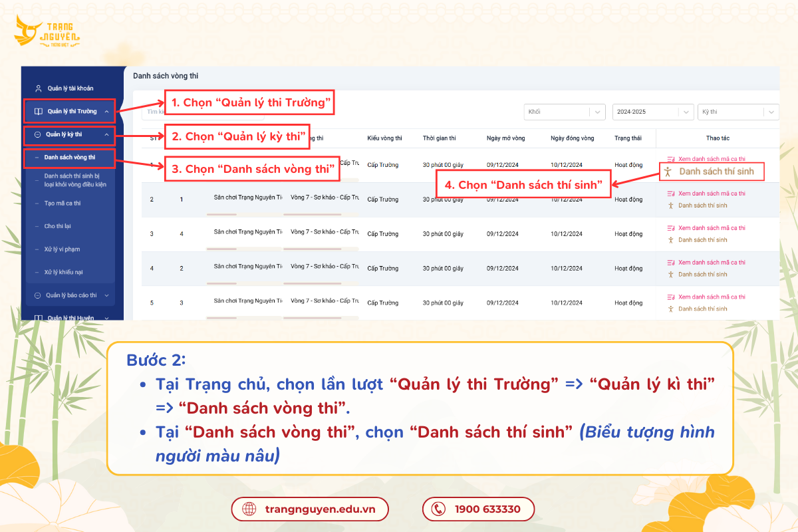Click the Kiểu vòng thi column header
798x532 pixels.
384,138
